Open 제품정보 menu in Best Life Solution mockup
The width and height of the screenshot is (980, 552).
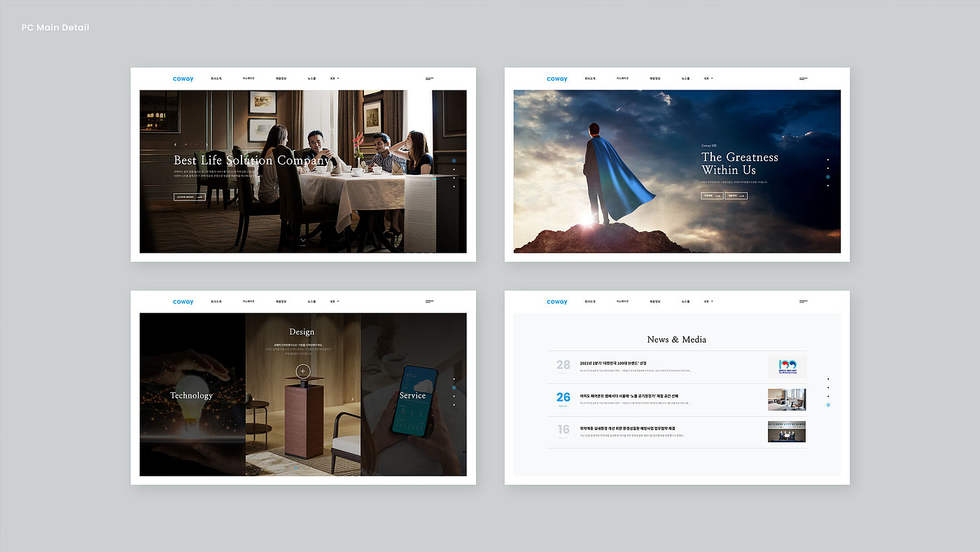(x=281, y=78)
